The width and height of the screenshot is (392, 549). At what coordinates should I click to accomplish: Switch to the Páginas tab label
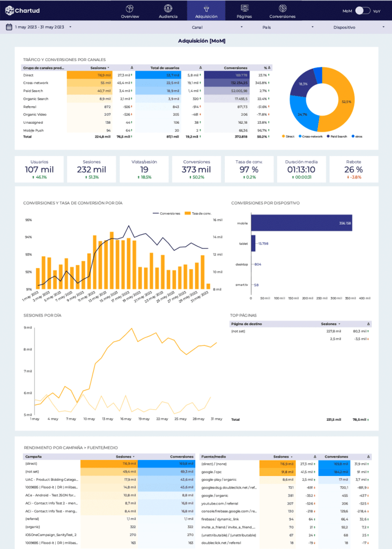click(x=245, y=17)
